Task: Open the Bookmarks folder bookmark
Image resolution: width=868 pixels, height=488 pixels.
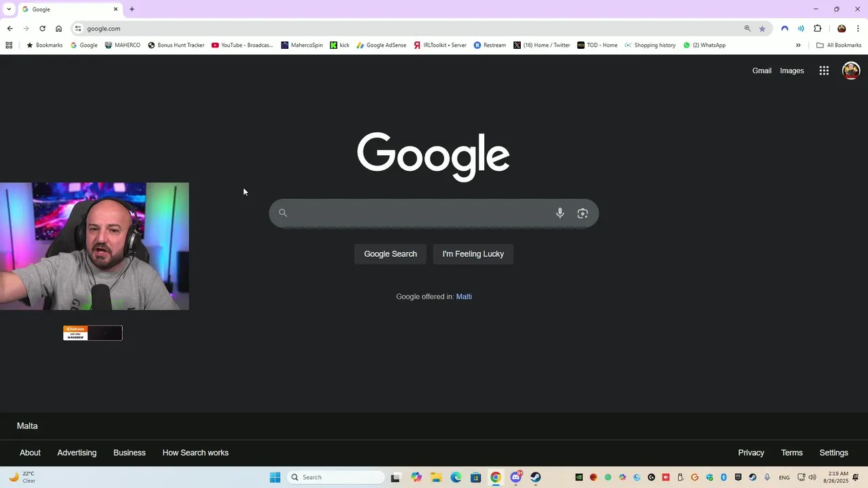Action: (44, 45)
